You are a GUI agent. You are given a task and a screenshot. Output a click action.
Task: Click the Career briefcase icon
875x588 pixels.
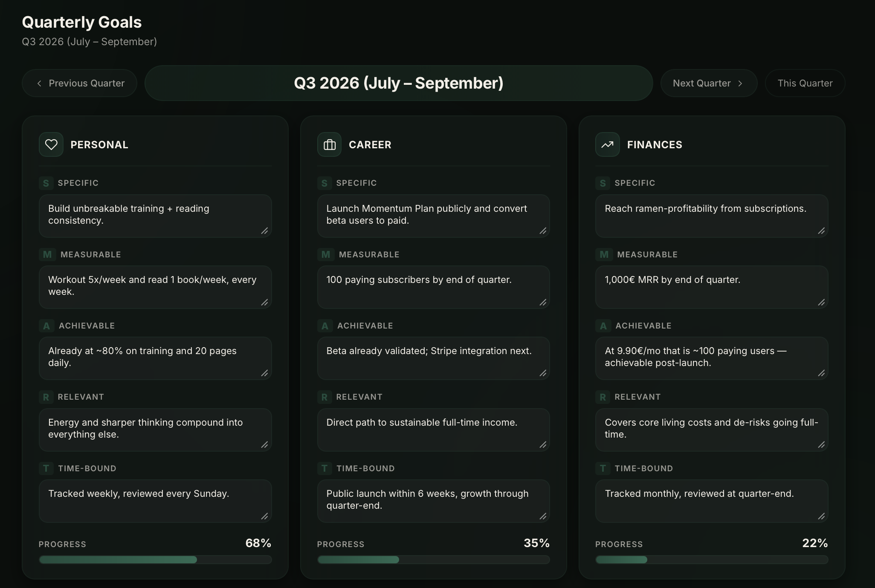pyautogui.click(x=329, y=144)
